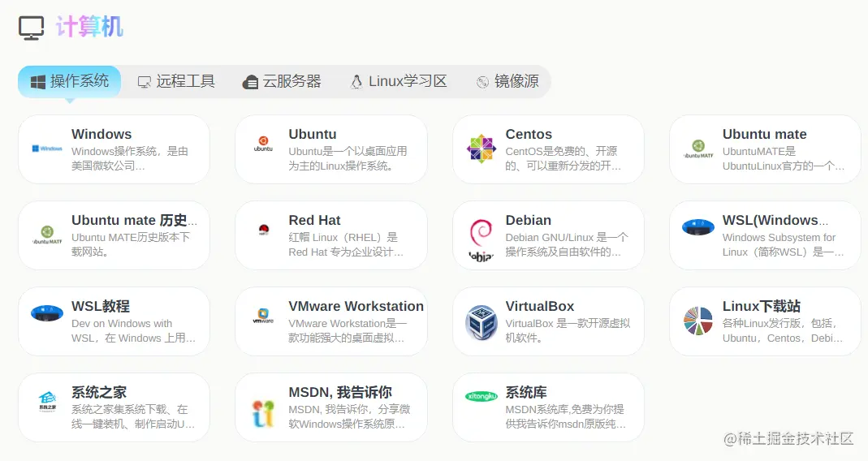This screenshot has width=868, height=461.
Task: Click the description '红帽 Linux（RHEL）是…'
Action: point(346,244)
